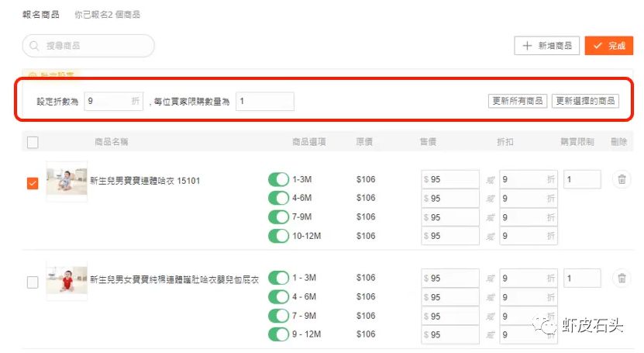
Task: Edit sale price field for 1-3M
Action: click(x=450, y=179)
